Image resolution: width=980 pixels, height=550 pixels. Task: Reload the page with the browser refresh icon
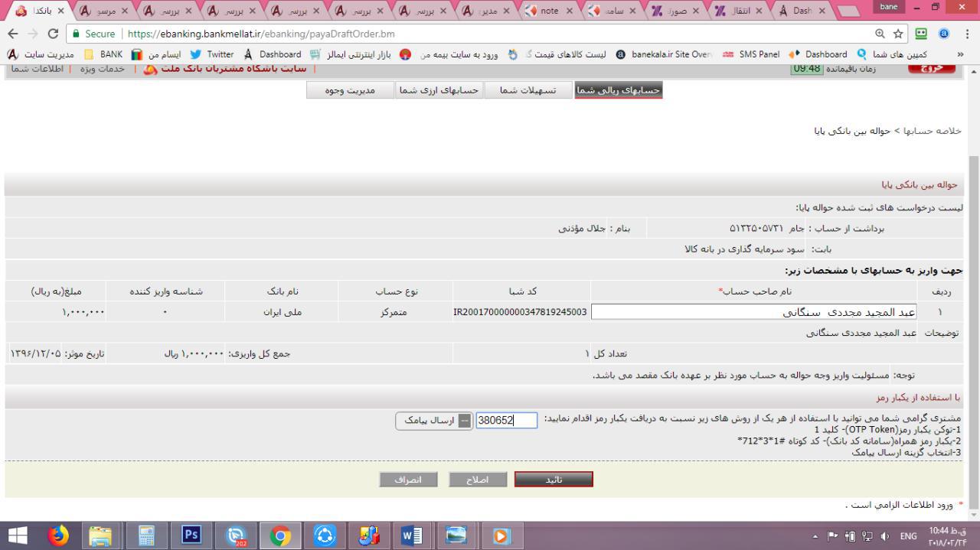pyautogui.click(x=53, y=34)
